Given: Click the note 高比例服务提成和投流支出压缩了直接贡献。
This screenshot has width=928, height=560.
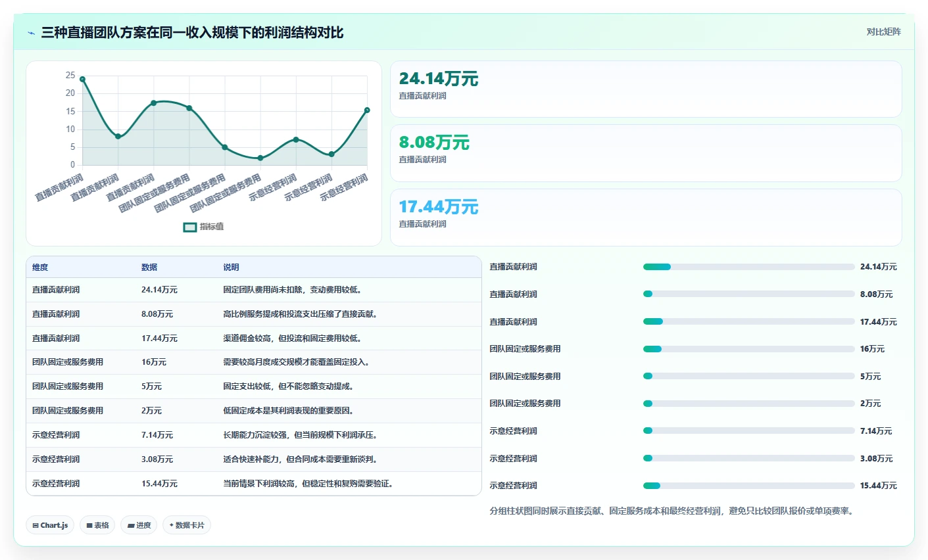Looking at the screenshot, I should tap(301, 314).
